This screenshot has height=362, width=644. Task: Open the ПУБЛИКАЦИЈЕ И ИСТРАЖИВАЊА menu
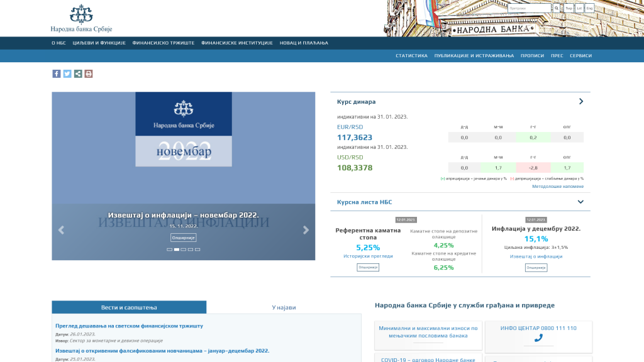[474, 56]
